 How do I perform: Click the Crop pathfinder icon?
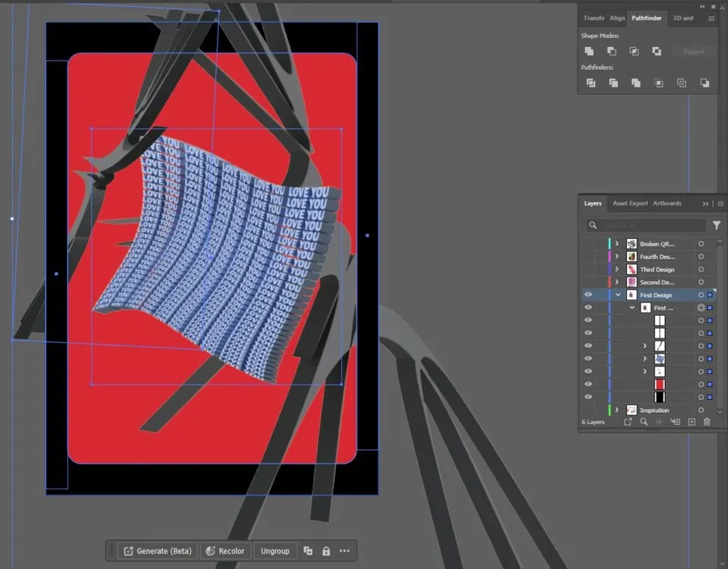[x=659, y=83]
